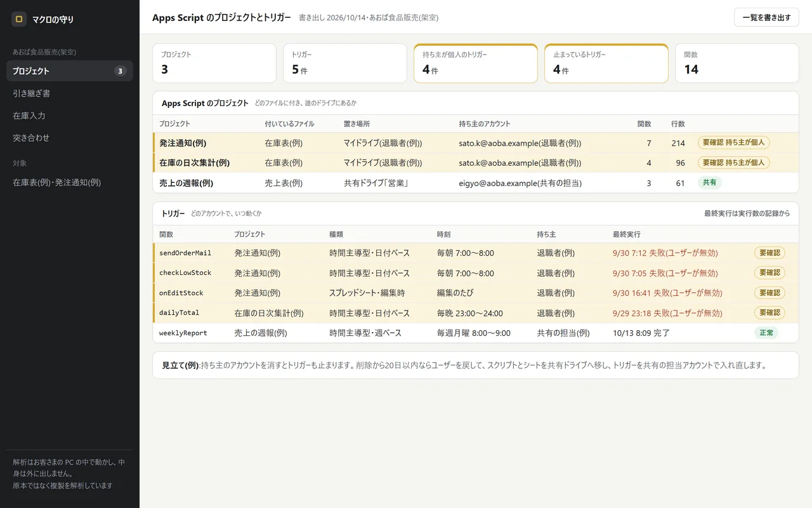812x508 pixels.
Task: Click the 一覧を書き出す button
Action: coord(766,18)
